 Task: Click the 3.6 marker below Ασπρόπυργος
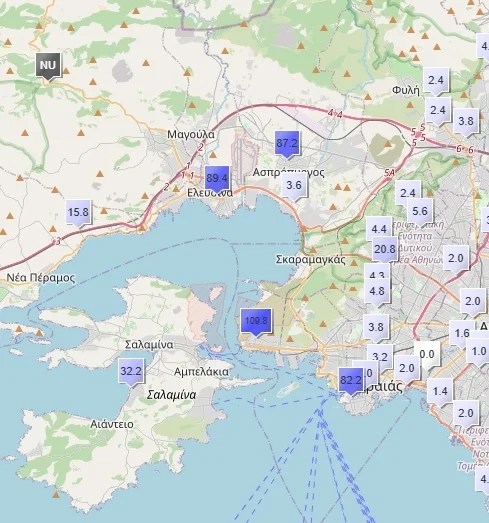(294, 187)
